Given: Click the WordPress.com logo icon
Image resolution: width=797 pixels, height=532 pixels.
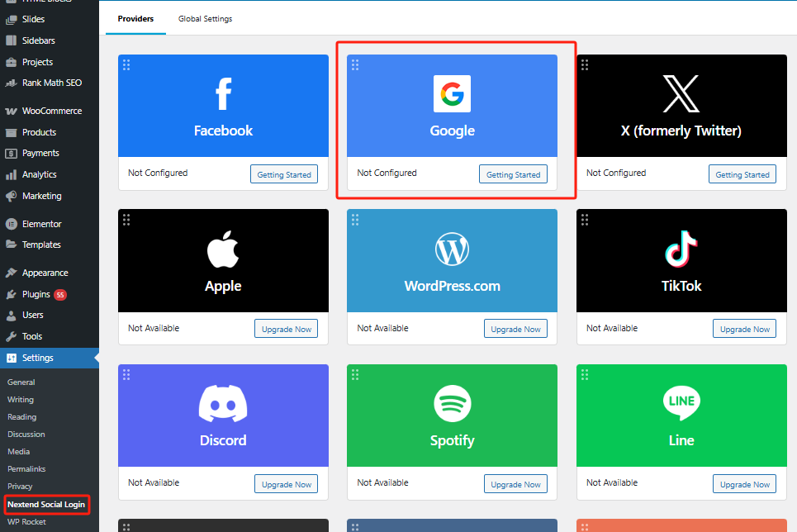Looking at the screenshot, I should (x=452, y=249).
